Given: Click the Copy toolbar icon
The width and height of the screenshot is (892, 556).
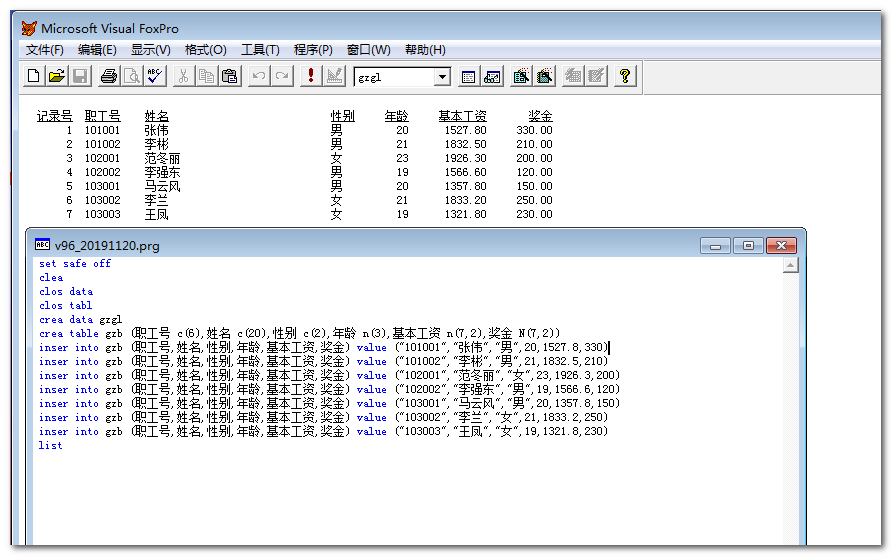Looking at the screenshot, I should point(207,76).
